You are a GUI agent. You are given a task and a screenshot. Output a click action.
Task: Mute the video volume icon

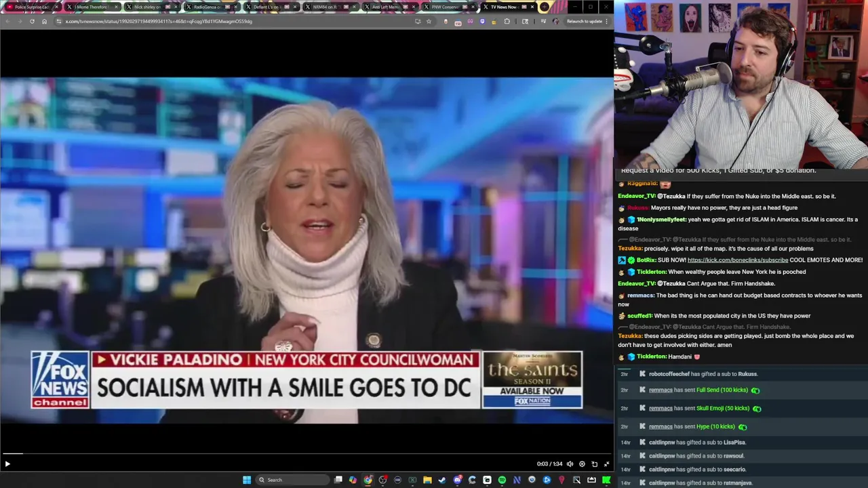570,464
